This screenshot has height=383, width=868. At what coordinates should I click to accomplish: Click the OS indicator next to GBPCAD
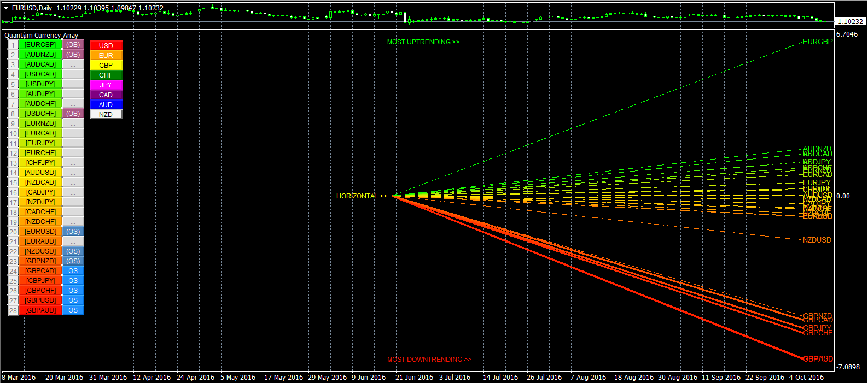pyautogui.click(x=73, y=271)
